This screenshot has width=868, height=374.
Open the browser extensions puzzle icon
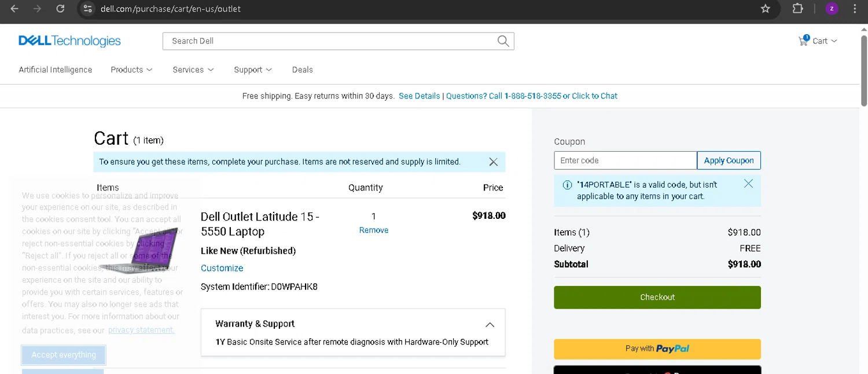(x=797, y=9)
